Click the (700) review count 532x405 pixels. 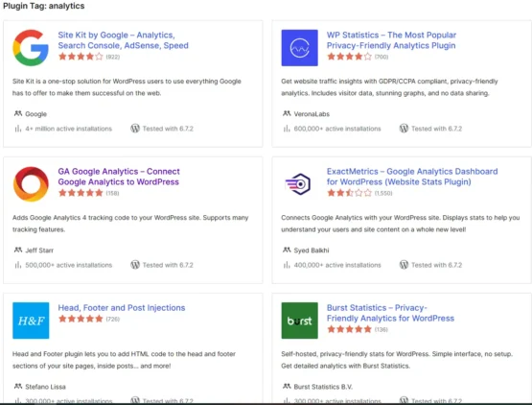[x=382, y=57]
